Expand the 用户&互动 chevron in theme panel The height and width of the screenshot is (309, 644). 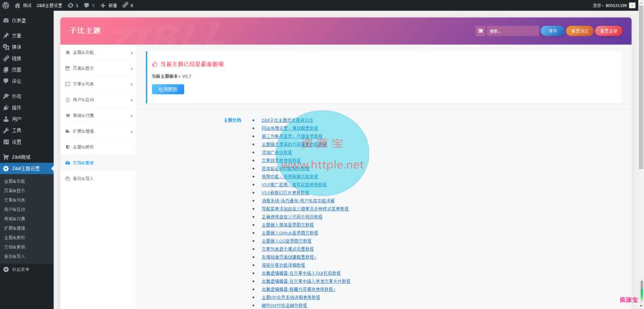(131, 100)
